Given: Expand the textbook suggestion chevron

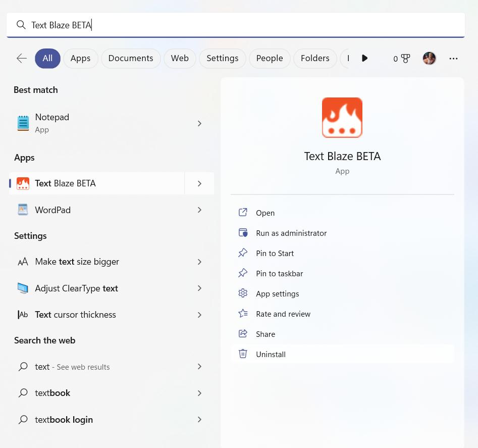Looking at the screenshot, I should tap(199, 393).
